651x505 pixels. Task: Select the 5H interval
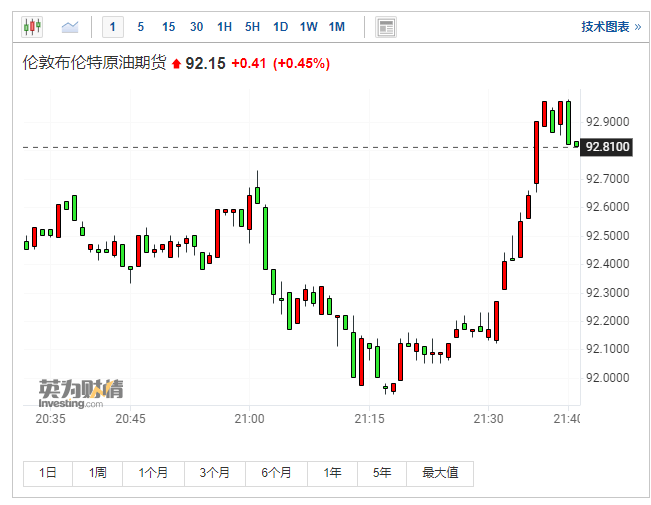coord(252,27)
